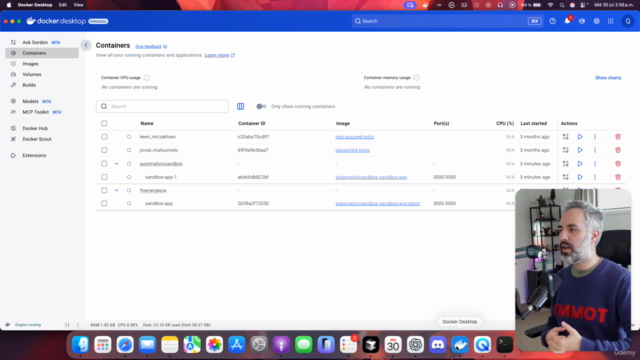Open the apps grid icon in header
Image resolution: width=640 pixels, height=360 pixels.
point(611,21)
